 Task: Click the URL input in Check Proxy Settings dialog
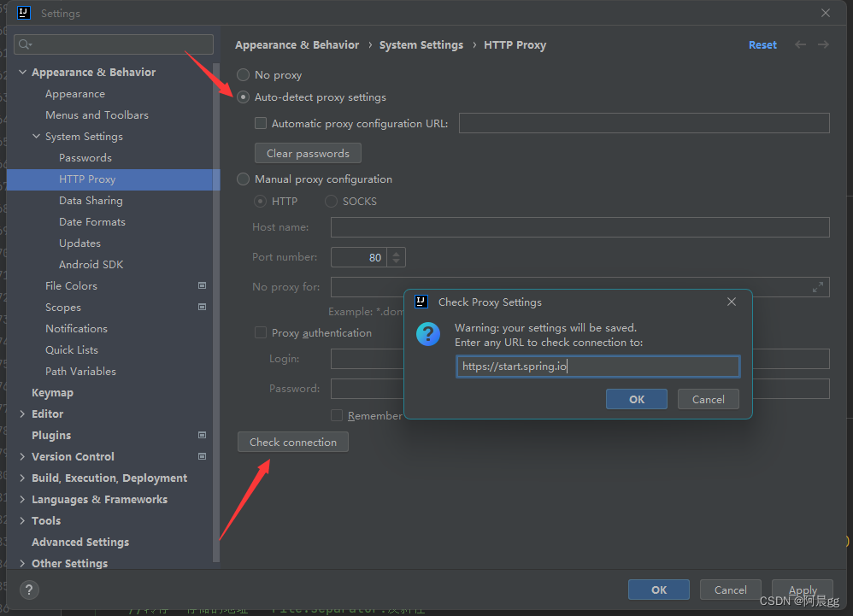[597, 366]
